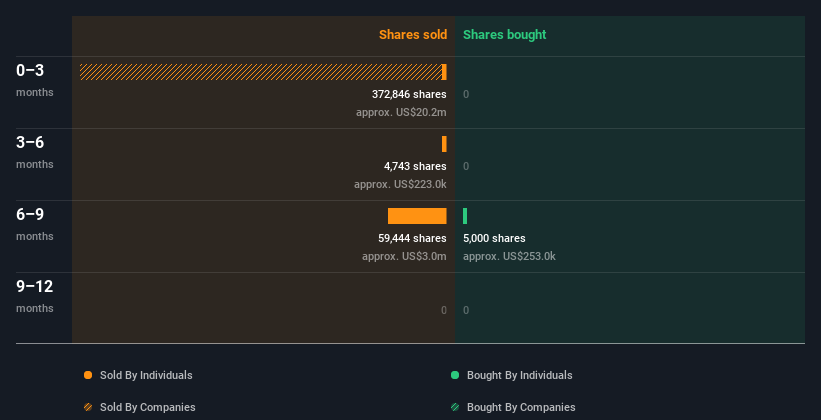Click the 0 sold value in 9–12 months

444,310
